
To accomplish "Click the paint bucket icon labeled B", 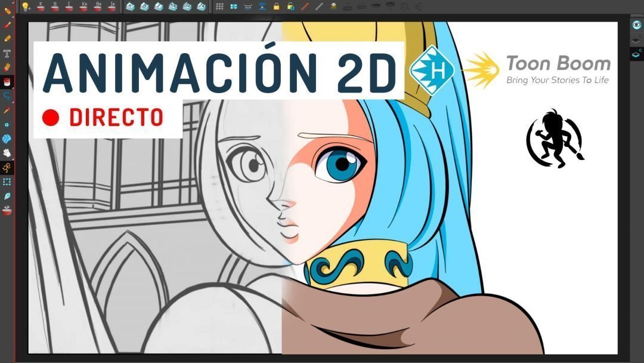I will 55,7.
